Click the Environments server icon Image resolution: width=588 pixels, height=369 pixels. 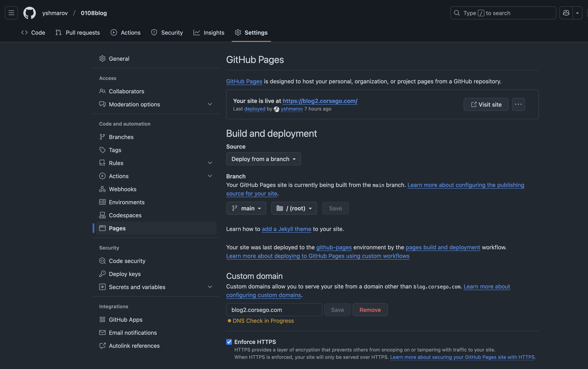click(x=102, y=202)
